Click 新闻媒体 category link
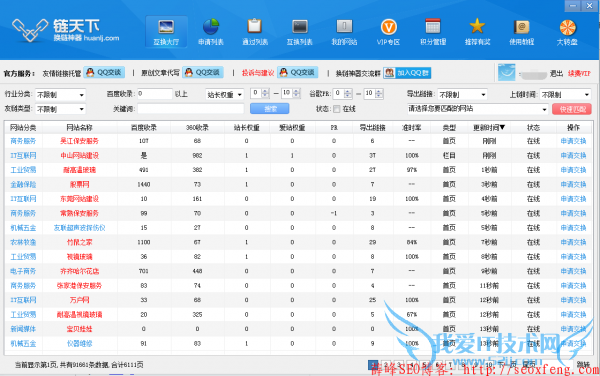 coord(23,329)
